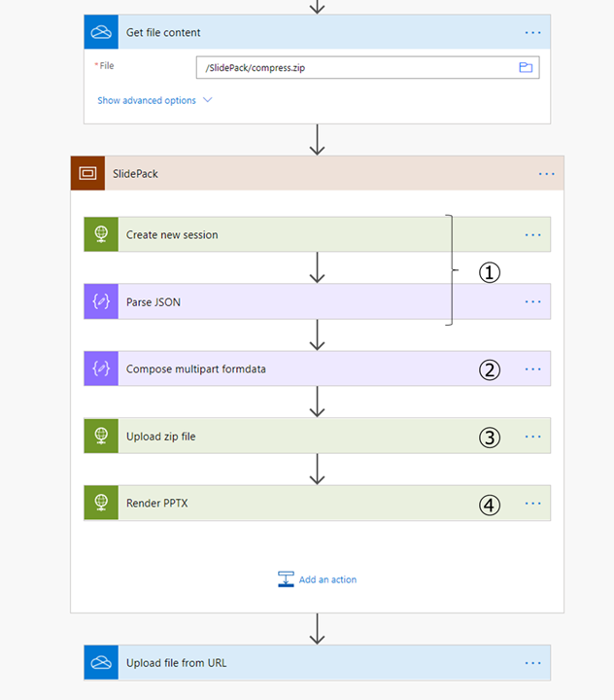This screenshot has height=700, width=614.
Task: Expand the Compose multipart formdata action
Action: [318, 368]
